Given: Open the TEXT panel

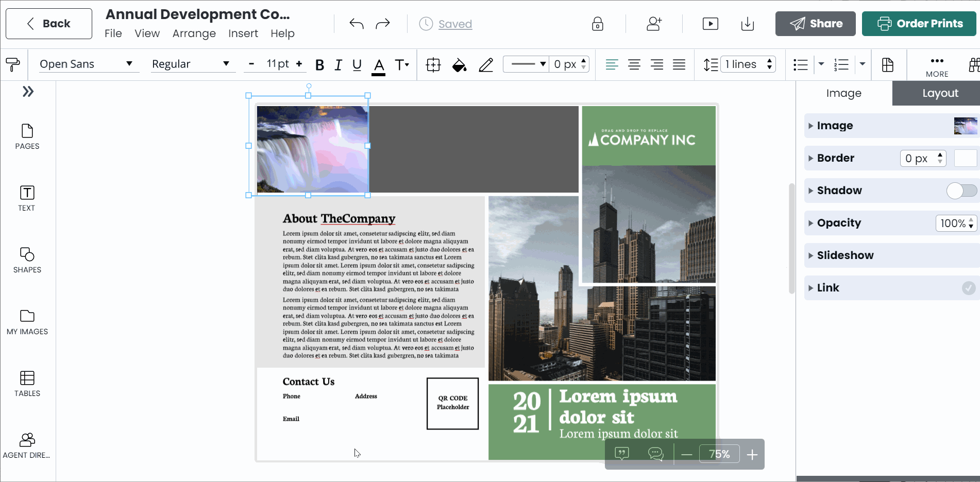Looking at the screenshot, I should [27, 198].
